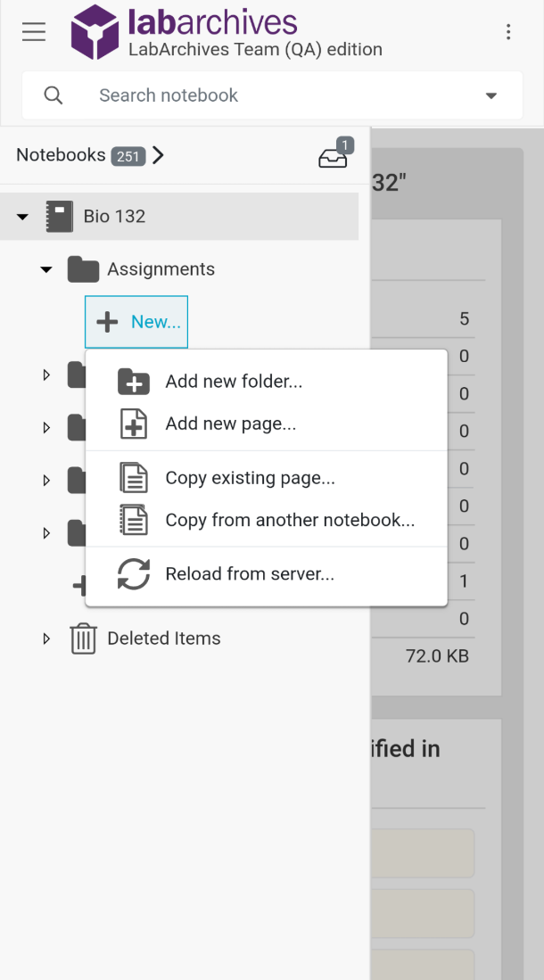Select the Bio 132 notebook label

[114, 217]
